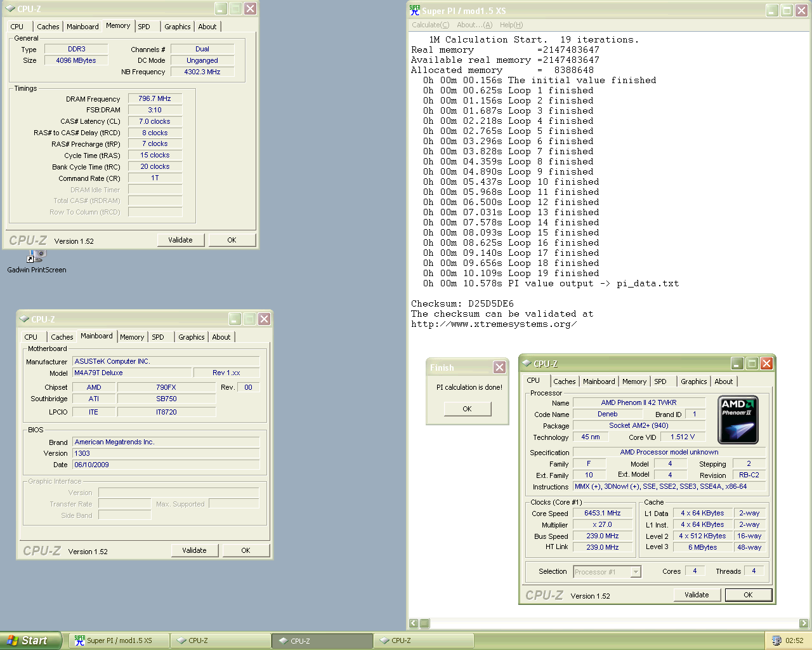This screenshot has height=650, width=812.
Task: Activate first CPU-Z taskbar button
Action: pos(221,640)
